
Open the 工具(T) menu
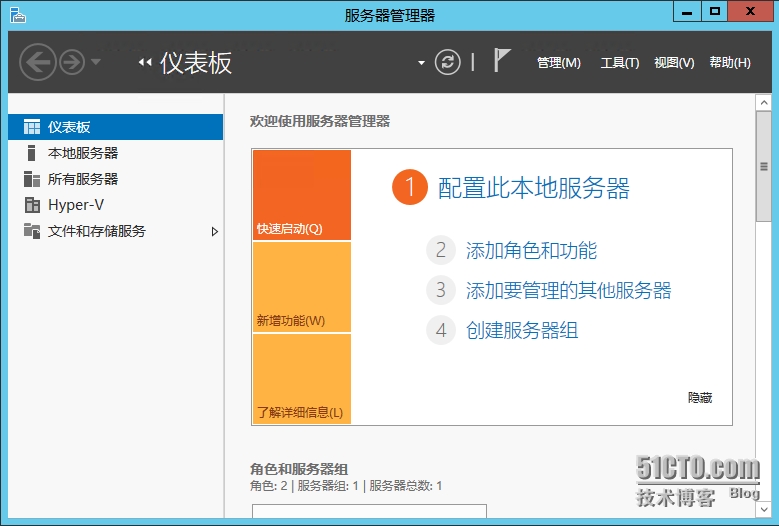click(x=620, y=63)
